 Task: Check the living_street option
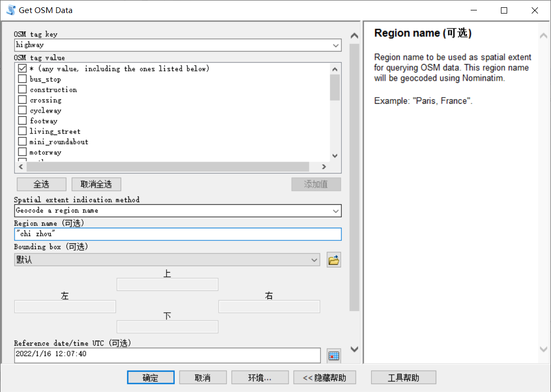point(21,131)
